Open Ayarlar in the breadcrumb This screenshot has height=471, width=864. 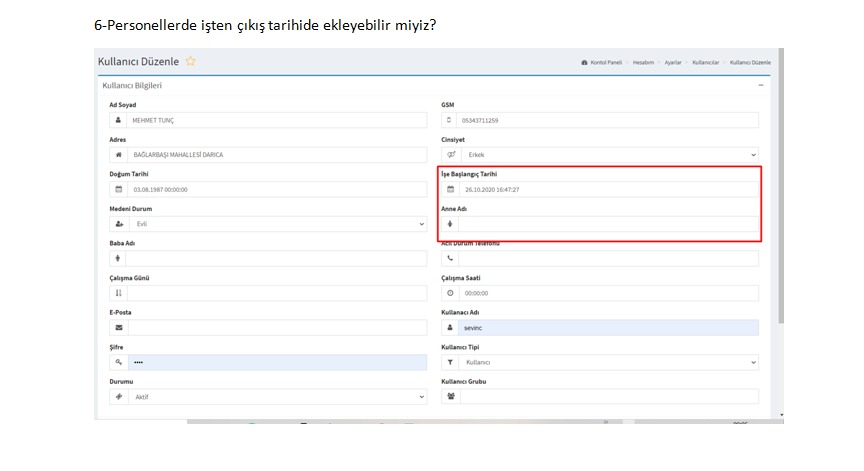pyautogui.click(x=673, y=62)
